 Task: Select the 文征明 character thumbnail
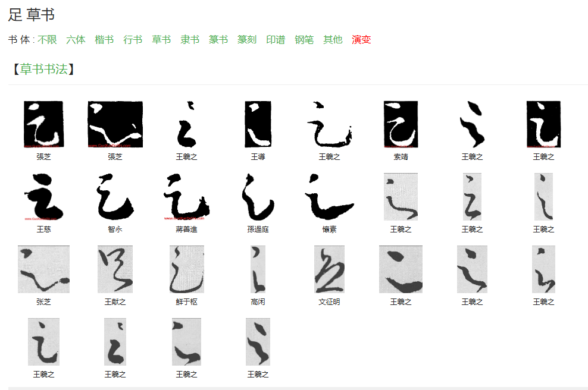point(329,269)
